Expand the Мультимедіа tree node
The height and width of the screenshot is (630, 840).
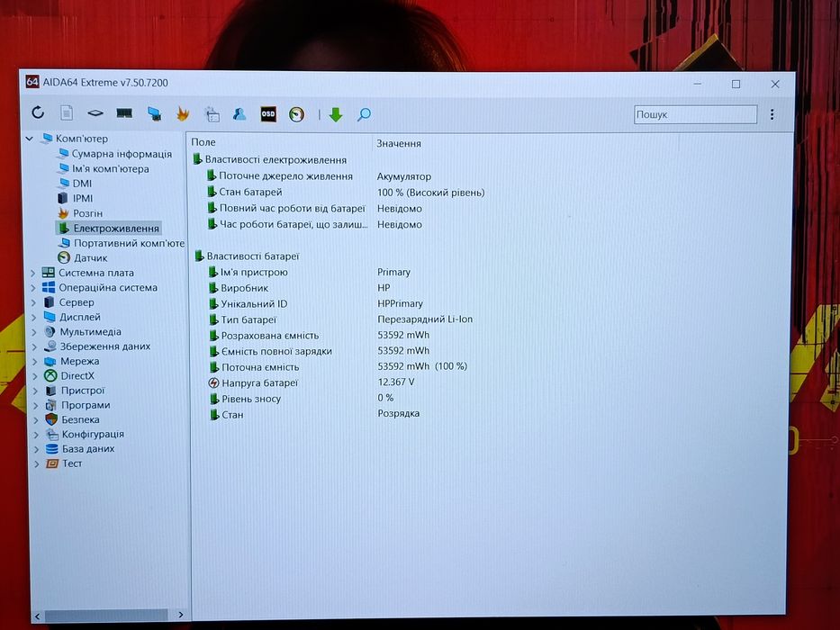pos(34,332)
